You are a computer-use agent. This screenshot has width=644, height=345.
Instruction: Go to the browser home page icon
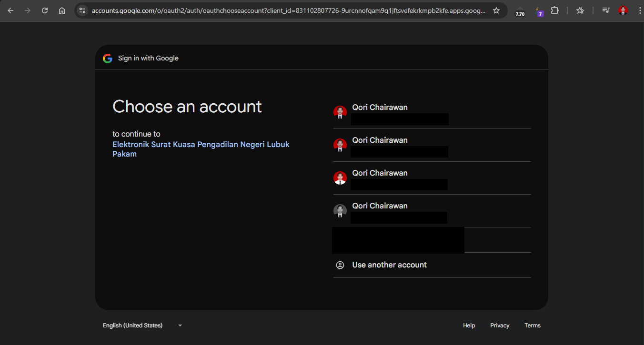coord(62,10)
